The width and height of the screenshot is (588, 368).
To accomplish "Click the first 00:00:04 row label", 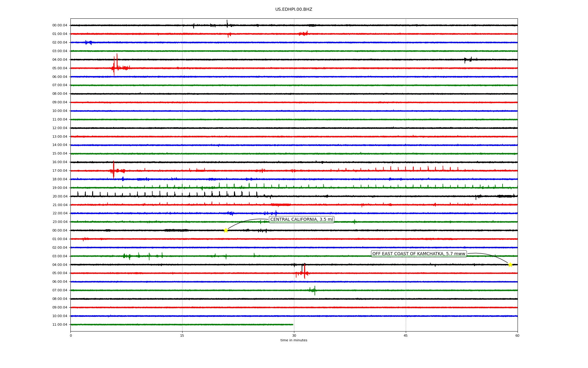I will click(x=60, y=25).
